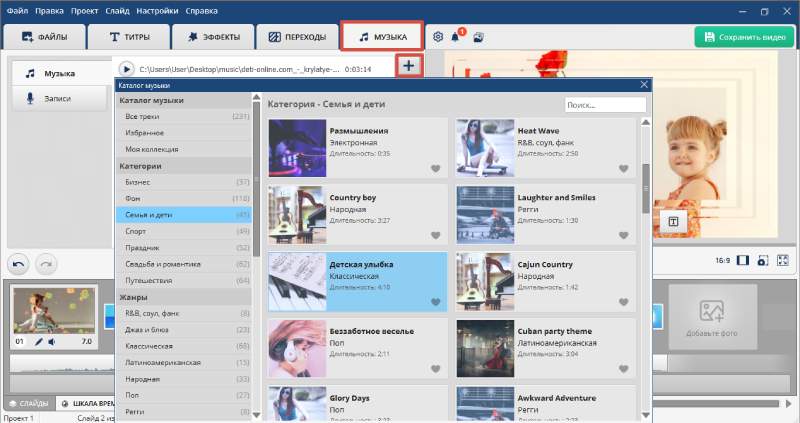This screenshot has width=800, height=423.
Task: Select the Спорт category
Action: click(x=184, y=231)
